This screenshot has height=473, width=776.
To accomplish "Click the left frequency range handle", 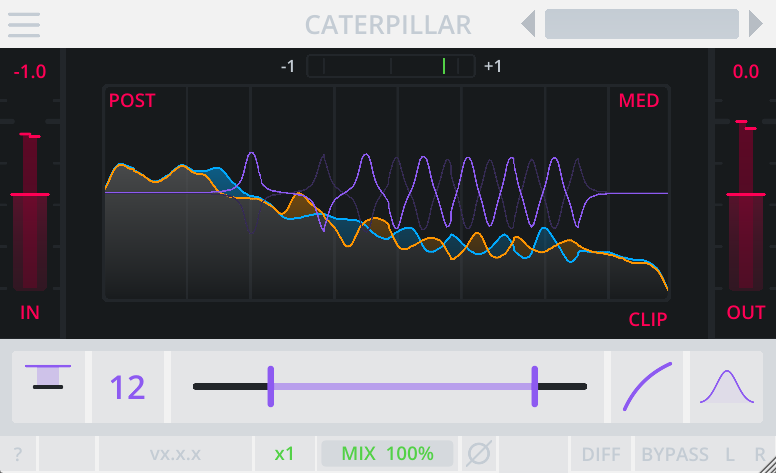I will point(271,386).
